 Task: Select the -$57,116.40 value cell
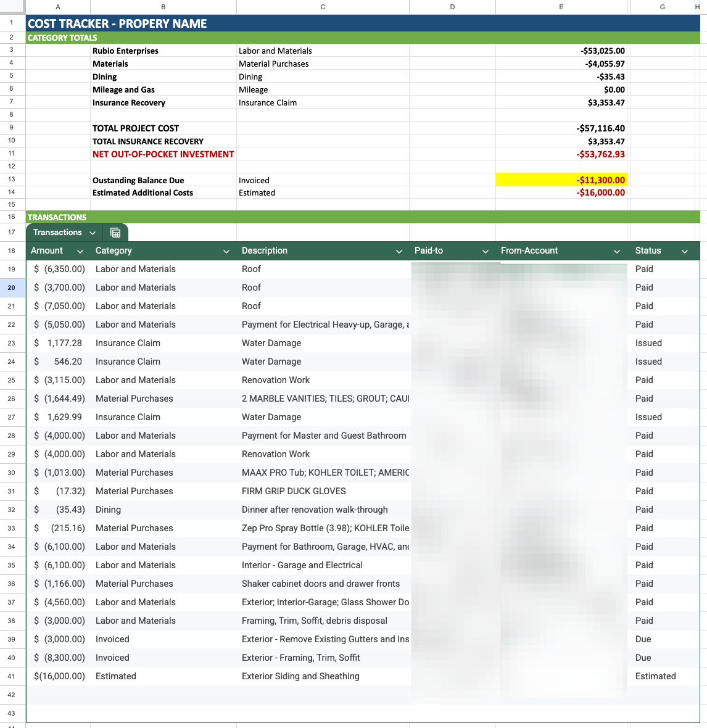coord(561,128)
